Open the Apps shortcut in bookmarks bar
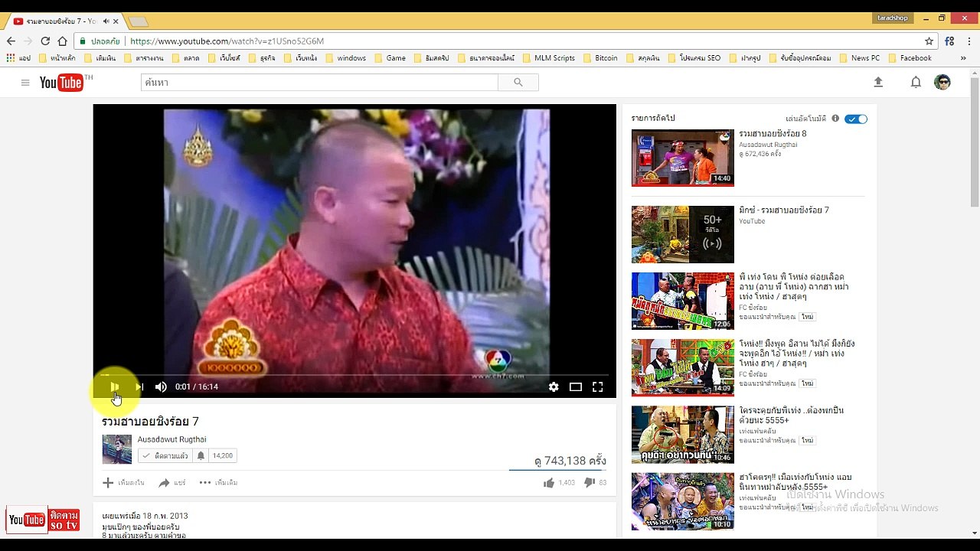Viewport: 980px width, 551px height. click(18, 58)
